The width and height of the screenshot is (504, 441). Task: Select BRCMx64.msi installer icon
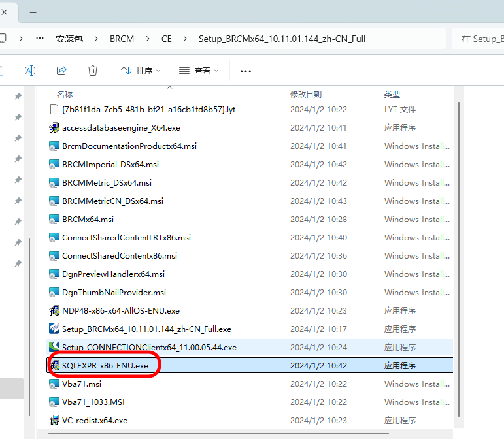[x=54, y=220]
